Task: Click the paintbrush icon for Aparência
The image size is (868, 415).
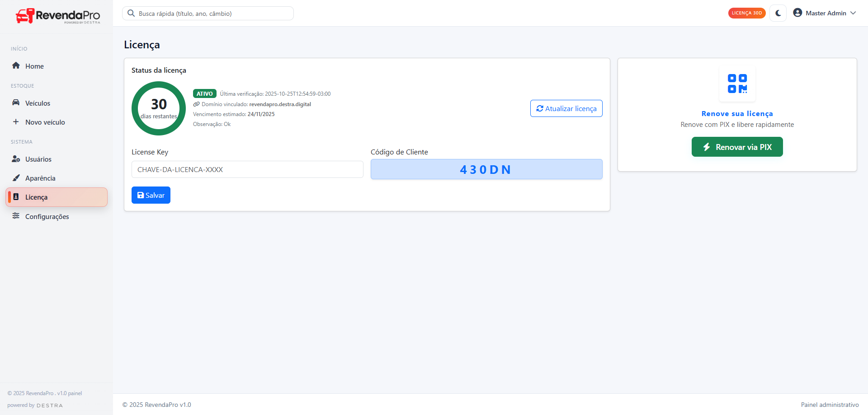Action: (16, 178)
